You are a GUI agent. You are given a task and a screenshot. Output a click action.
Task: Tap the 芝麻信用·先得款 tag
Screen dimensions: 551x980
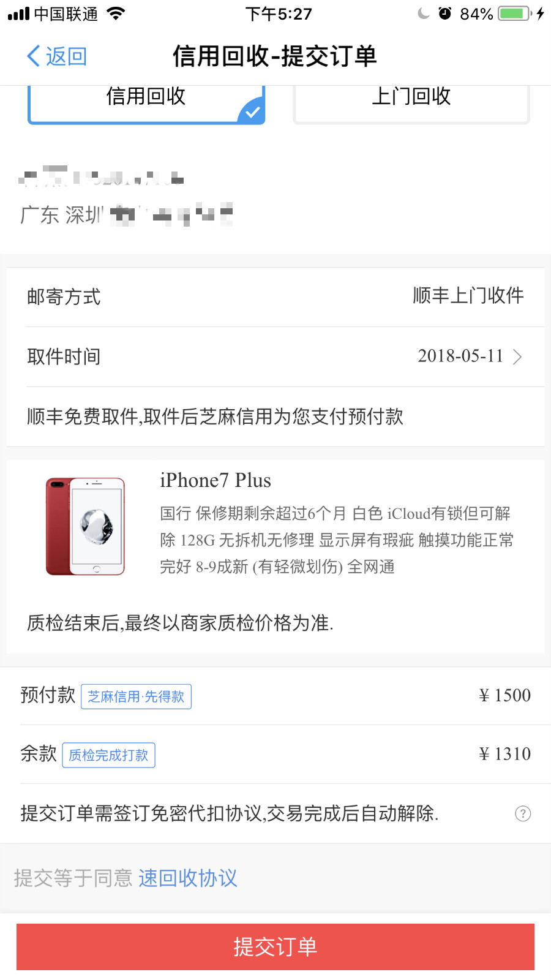(x=136, y=696)
